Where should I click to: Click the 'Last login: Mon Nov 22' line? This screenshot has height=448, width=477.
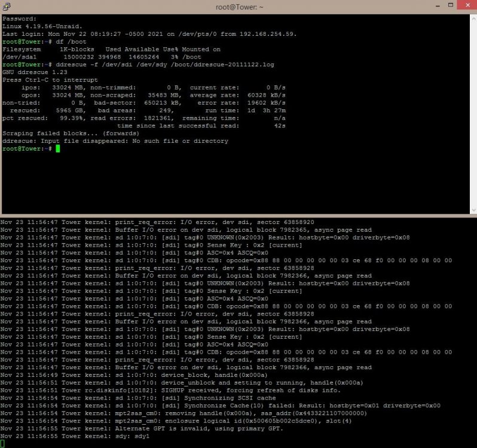[x=149, y=34]
